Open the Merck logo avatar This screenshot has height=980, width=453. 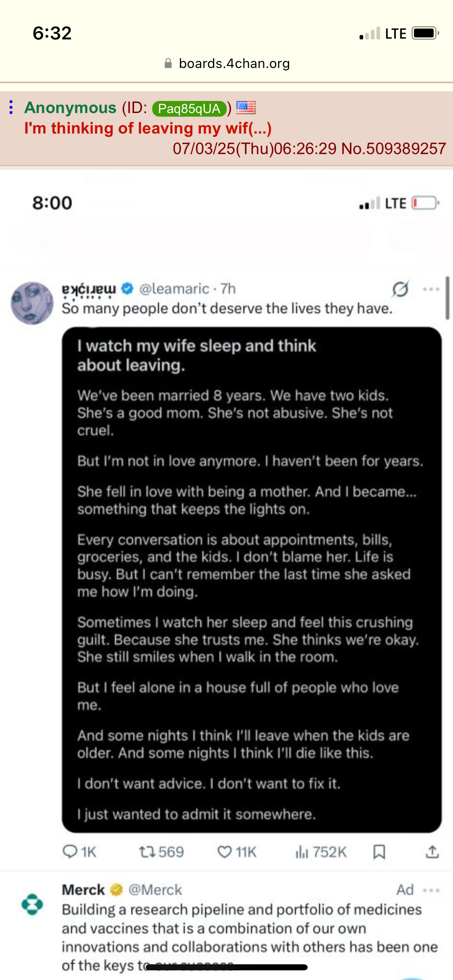pyautogui.click(x=32, y=904)
